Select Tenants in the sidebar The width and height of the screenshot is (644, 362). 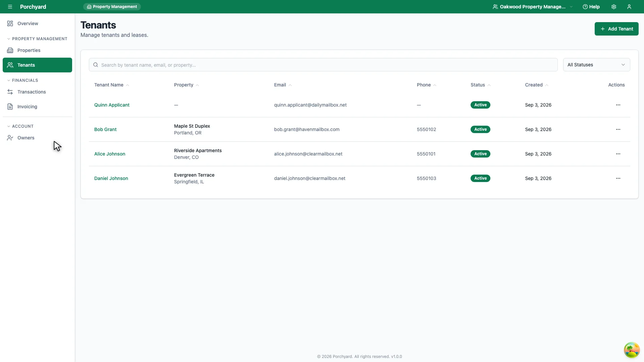[37, 65]
